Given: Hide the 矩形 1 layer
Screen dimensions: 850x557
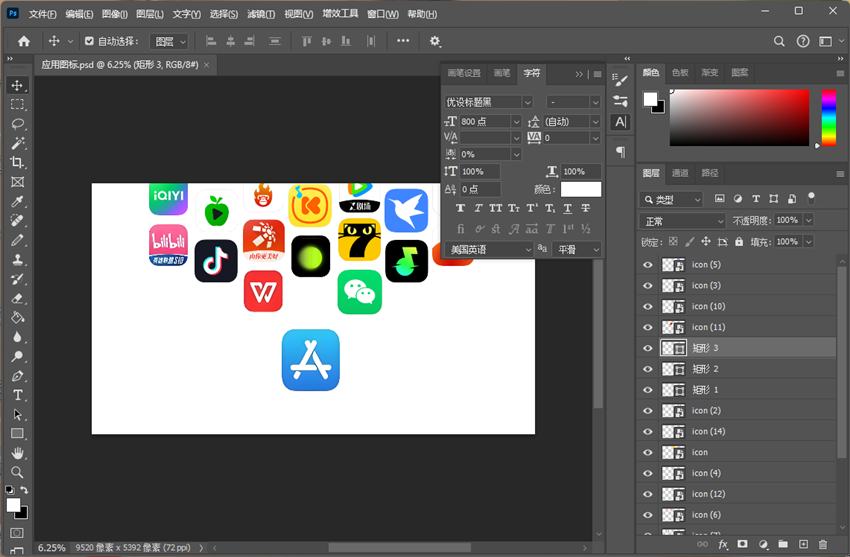Looking at the screenshot, I should tap(648, 390).
